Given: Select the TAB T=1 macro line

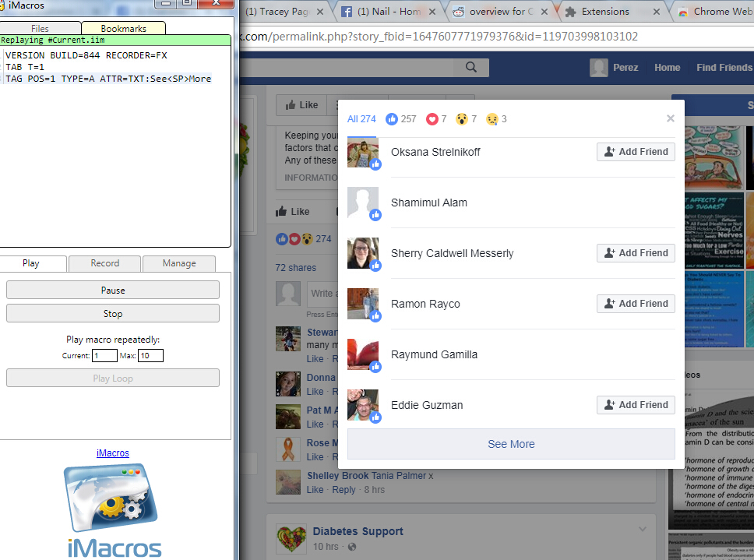Looking at the screenshot, I should [24, 67].
